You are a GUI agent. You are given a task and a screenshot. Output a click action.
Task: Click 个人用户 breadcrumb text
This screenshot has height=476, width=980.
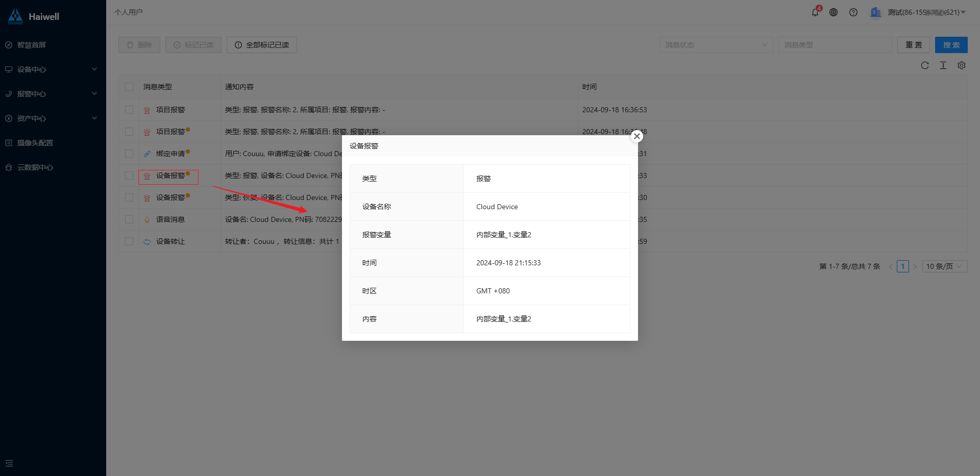[129, 12]
